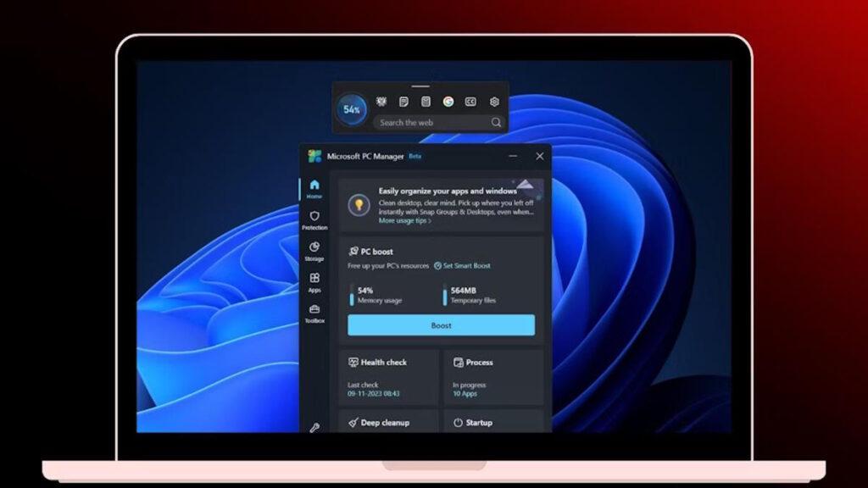Click the 54% memory boost circle in toolbar

[x=352, y=109]
